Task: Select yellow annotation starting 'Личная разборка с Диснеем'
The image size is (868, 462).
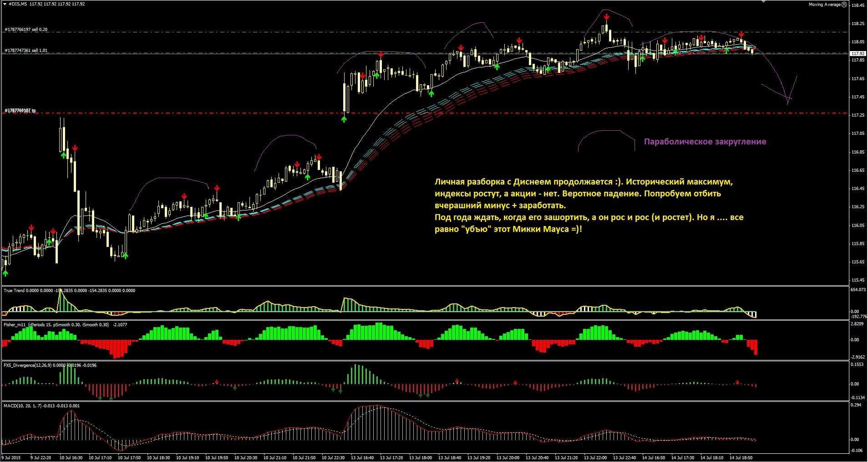Action: [589, 205]
